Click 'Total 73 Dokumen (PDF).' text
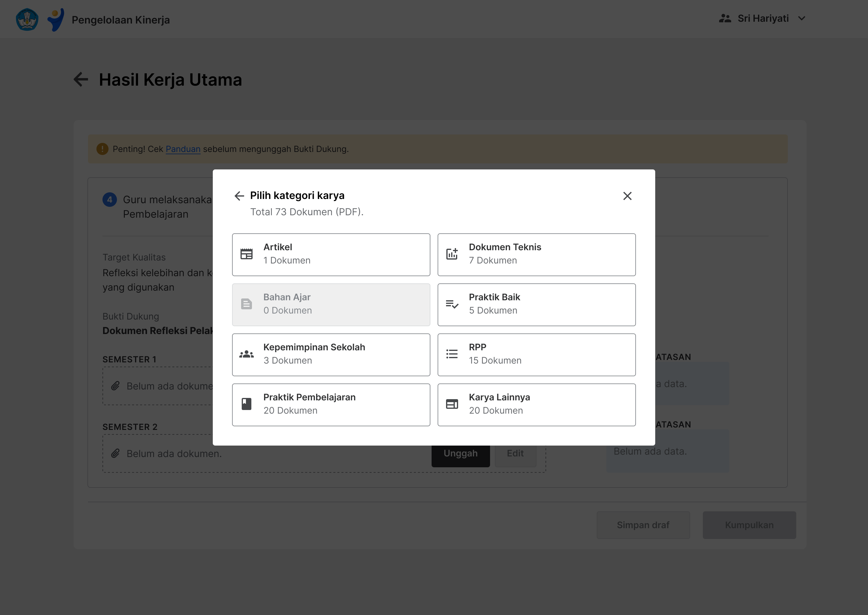 tap(307, 212)
